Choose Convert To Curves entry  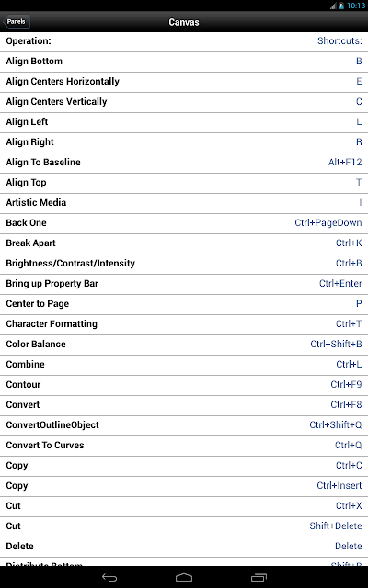(184, 446)
